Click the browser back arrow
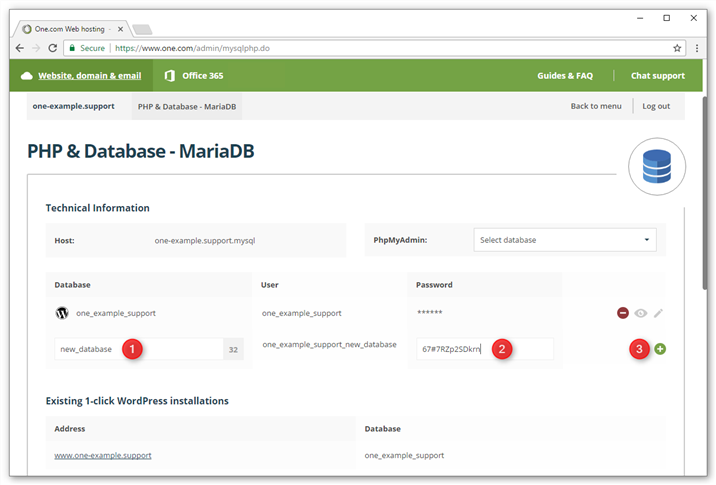Image resolution: width=716 pixels, height=485 pixels. pyautogui.click(x=20, y=48)
